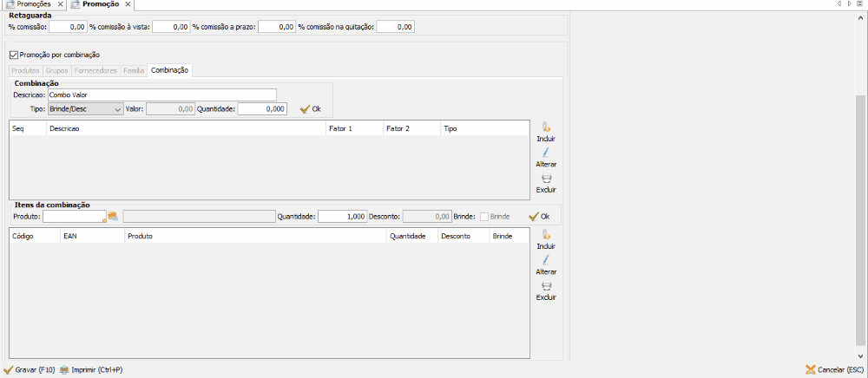
Task: Click Cancelar (ESC) button
Action: coord(834,369)
